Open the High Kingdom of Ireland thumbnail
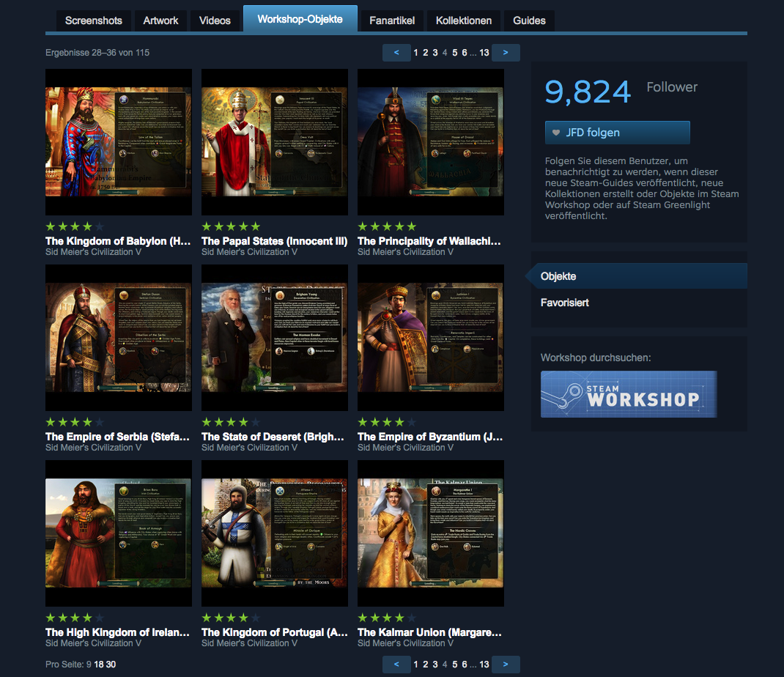Viewport: 784px width, 677px height. click(x=119, y=533)
